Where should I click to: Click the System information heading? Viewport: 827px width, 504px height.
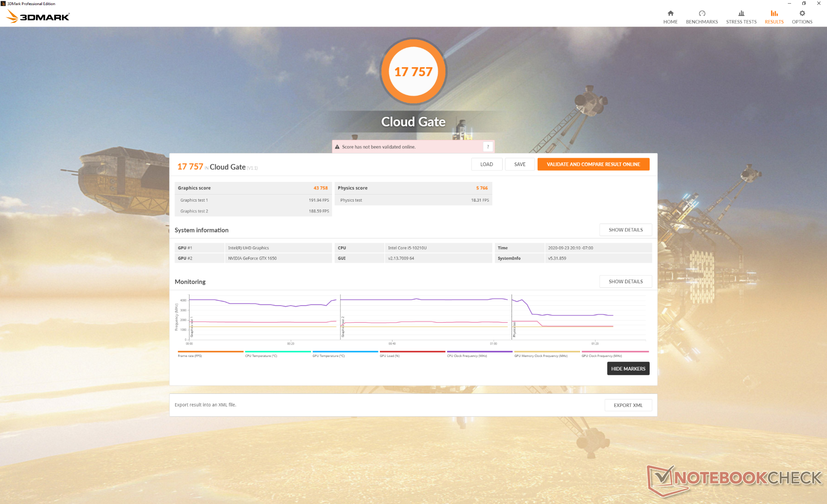pyautogui.click(x=202, y=230)
